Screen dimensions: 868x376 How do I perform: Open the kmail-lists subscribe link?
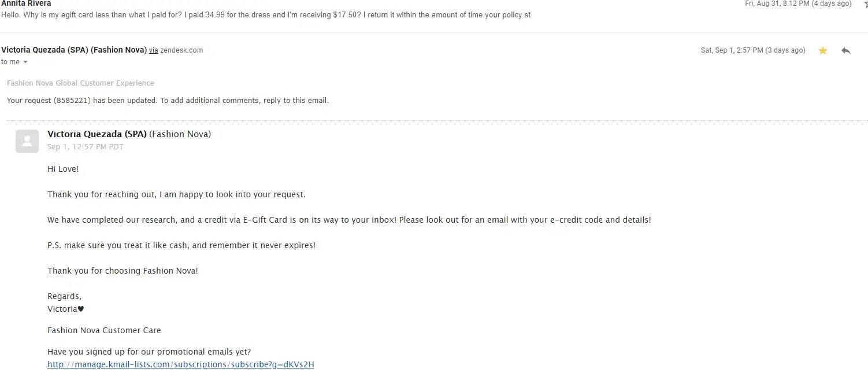click(x=181, y=364)
